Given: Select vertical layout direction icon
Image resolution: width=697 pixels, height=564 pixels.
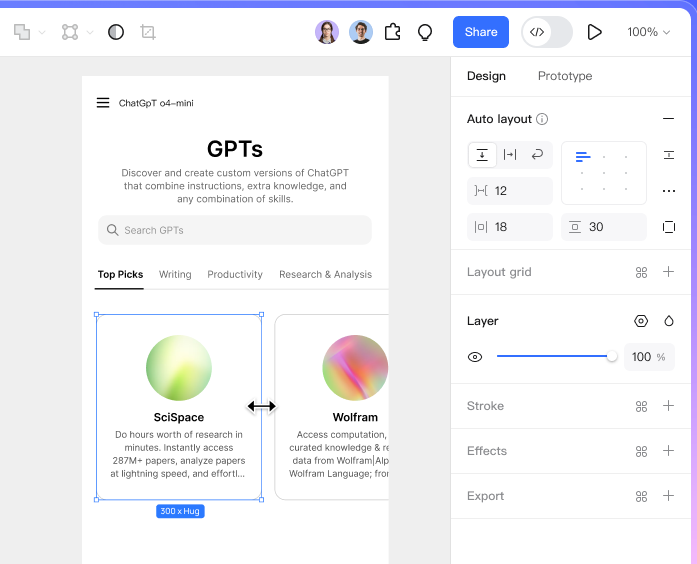Looking at the screenshot, I should (482, 155).
